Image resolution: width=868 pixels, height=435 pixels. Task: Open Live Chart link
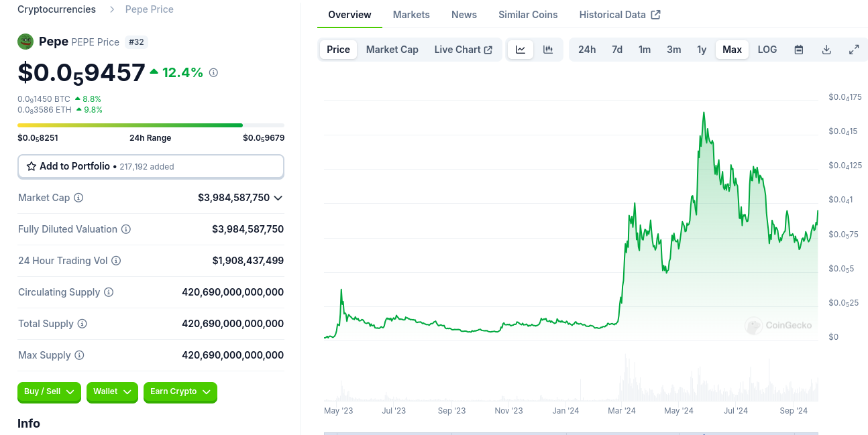tap(464, 50)
